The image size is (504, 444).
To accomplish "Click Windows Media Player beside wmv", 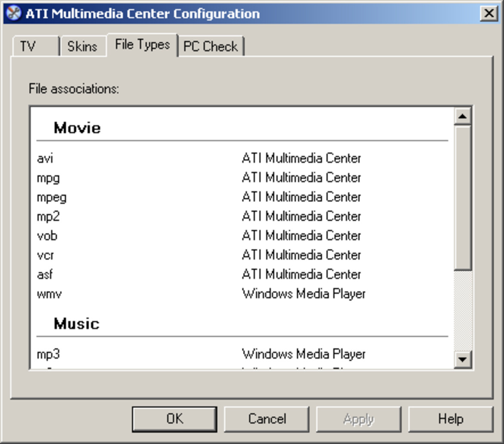I will (x=304, y=294).
